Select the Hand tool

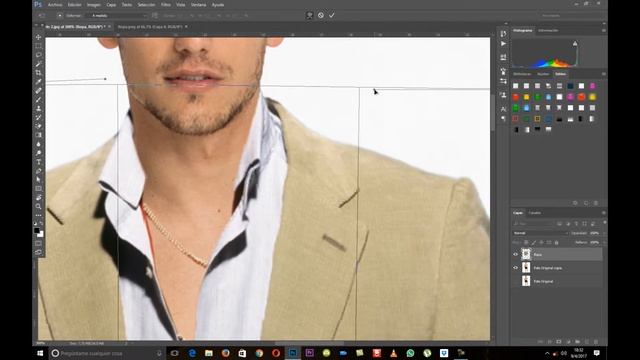point(38,198)
